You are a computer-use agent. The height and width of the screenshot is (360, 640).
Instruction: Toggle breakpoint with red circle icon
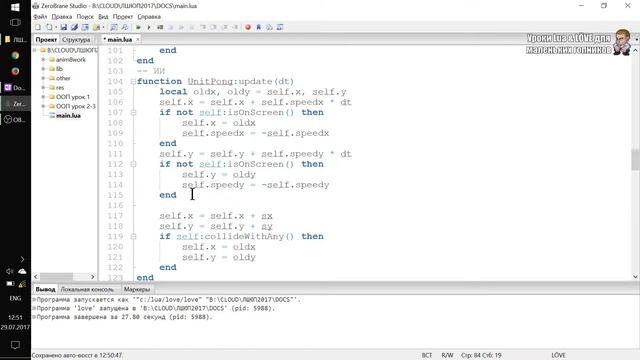pyautogui.click(x=248, y=27)
